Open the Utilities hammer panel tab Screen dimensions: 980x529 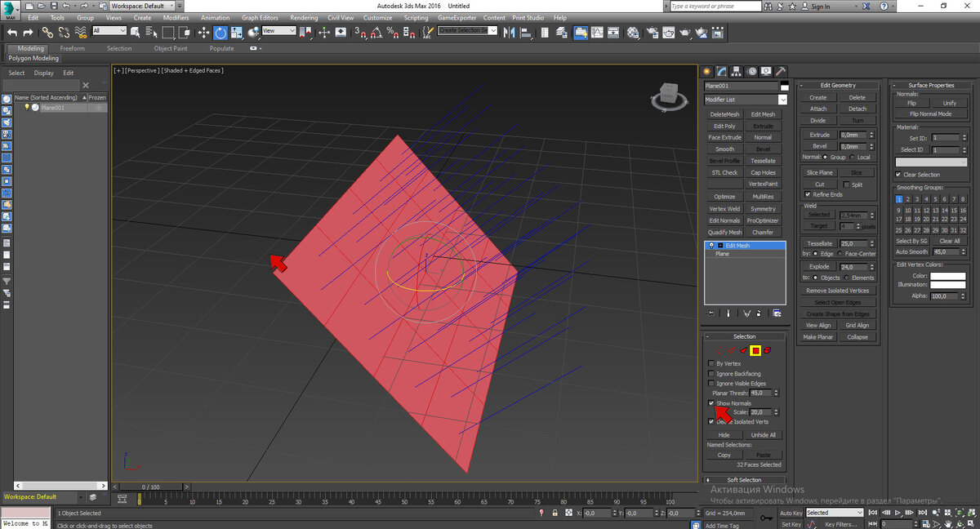tap(781, 71)
